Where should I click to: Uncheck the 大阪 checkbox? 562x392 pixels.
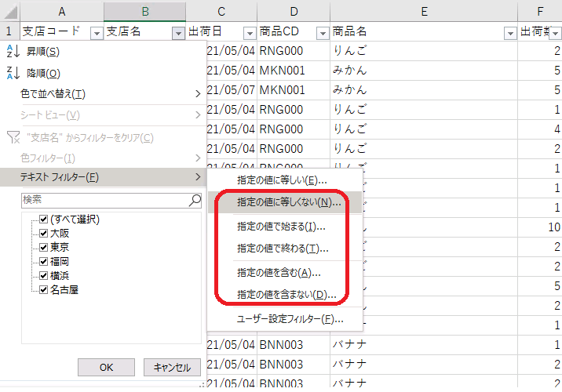click(44, 234)
